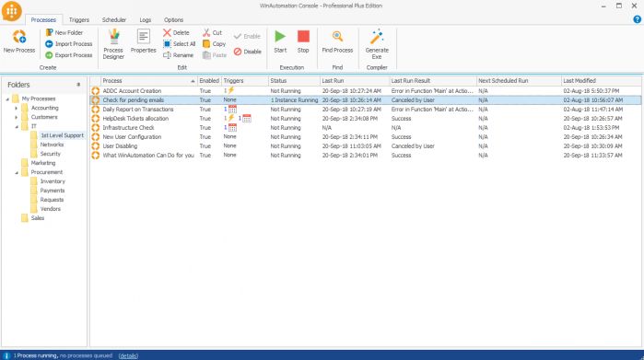Pin the Folders panel
Image resolution: width=644 pixels, height=360 pixels.
[78, 85]
